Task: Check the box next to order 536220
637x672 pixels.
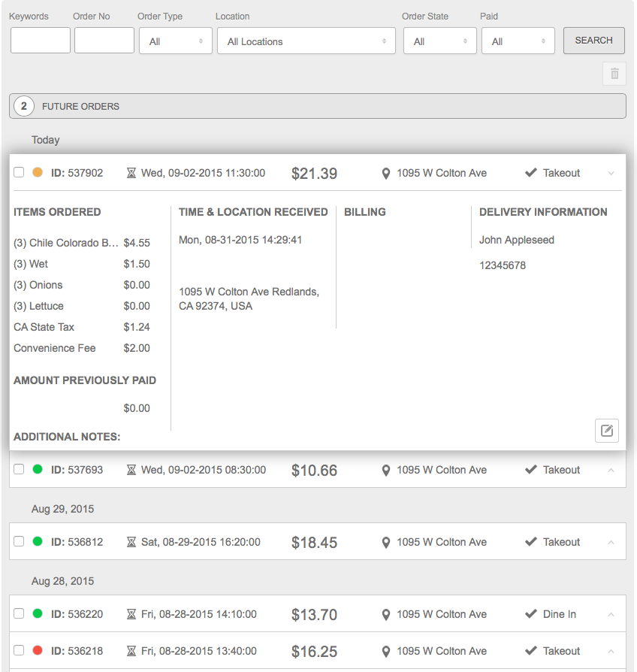Action: 19,614
